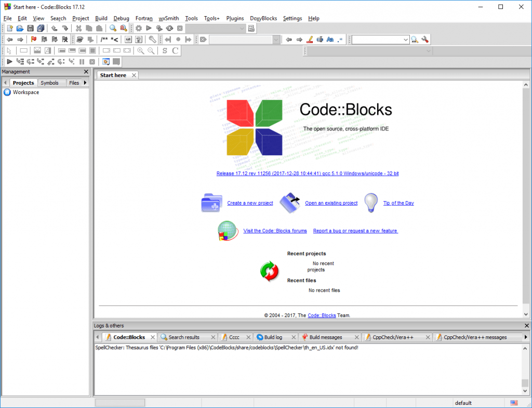Image resolution: width=532 pixels, height=408 pixels.
Task: Open the DoxyBlocks menu
Action: [263, 18]
